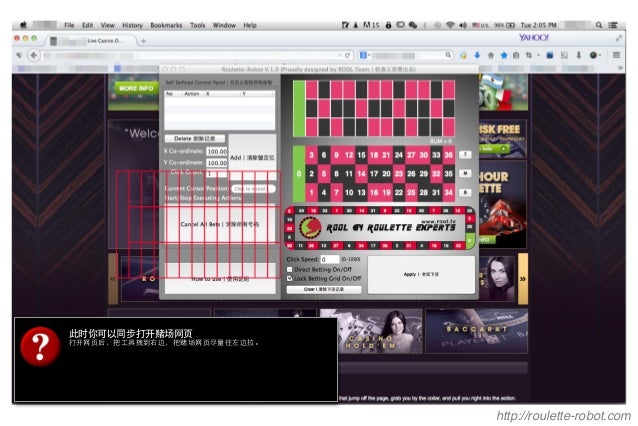The height and width of the screenshot is (426, 638).
Task: Click the WeChat icon in menu bar
Action: (x=413, y=25)
